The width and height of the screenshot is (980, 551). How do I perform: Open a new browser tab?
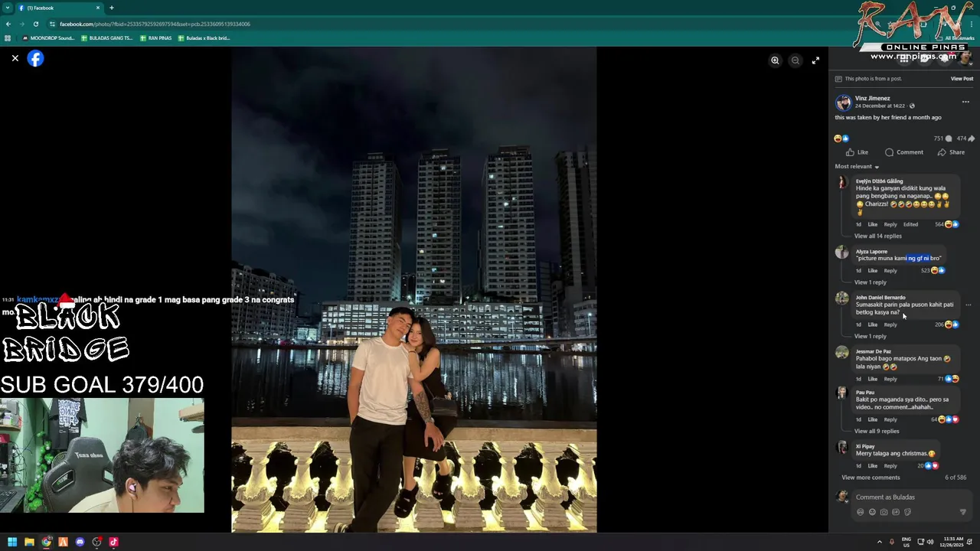(111, 8)
